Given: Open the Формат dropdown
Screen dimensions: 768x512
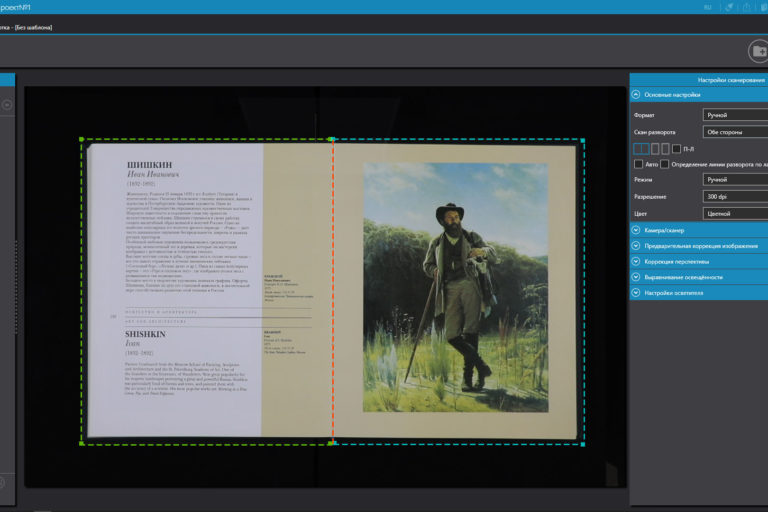Looking at the screenshot, I should click(735, 115).
